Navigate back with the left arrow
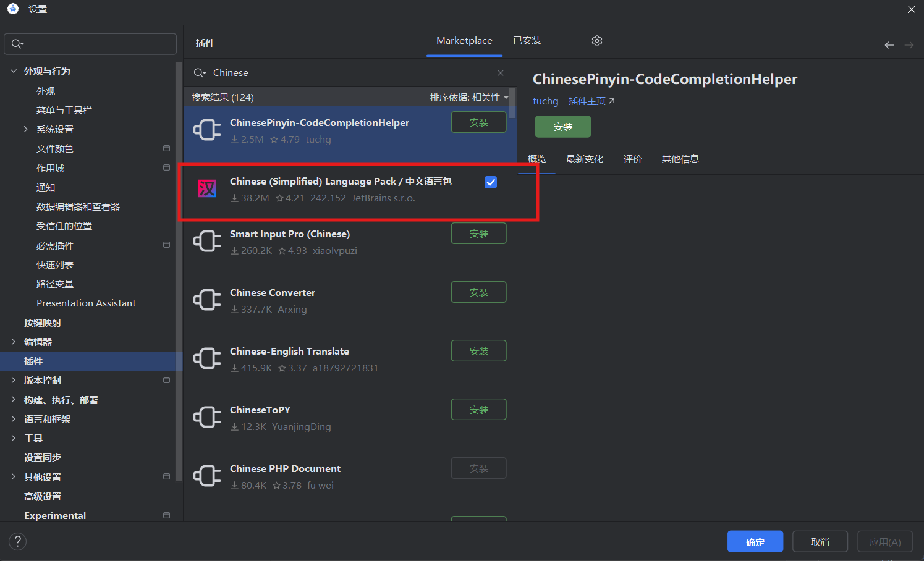Viewport: 924px width, 561px height. click(889, 45)
